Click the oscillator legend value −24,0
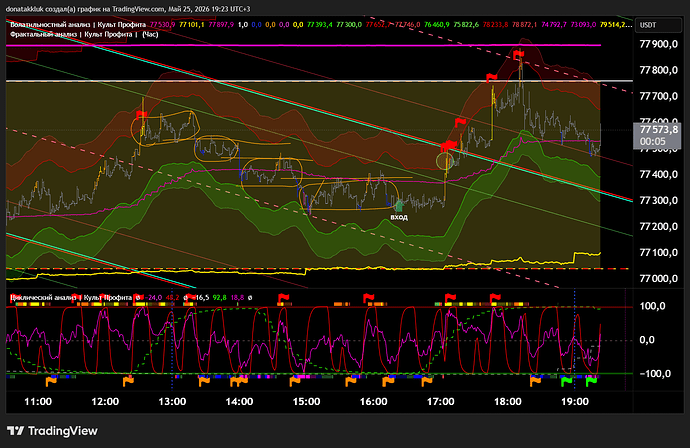This screenshot has height=448, width=690. click(154, 297)
